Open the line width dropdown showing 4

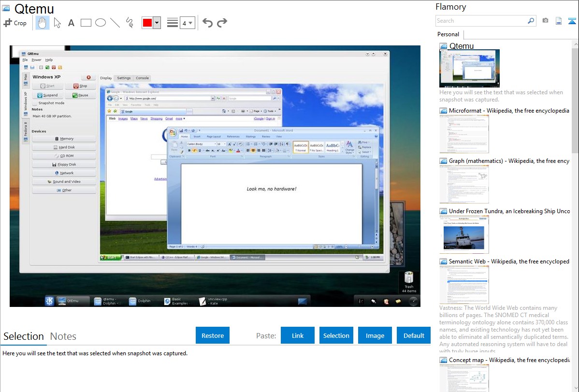[187, 23]
